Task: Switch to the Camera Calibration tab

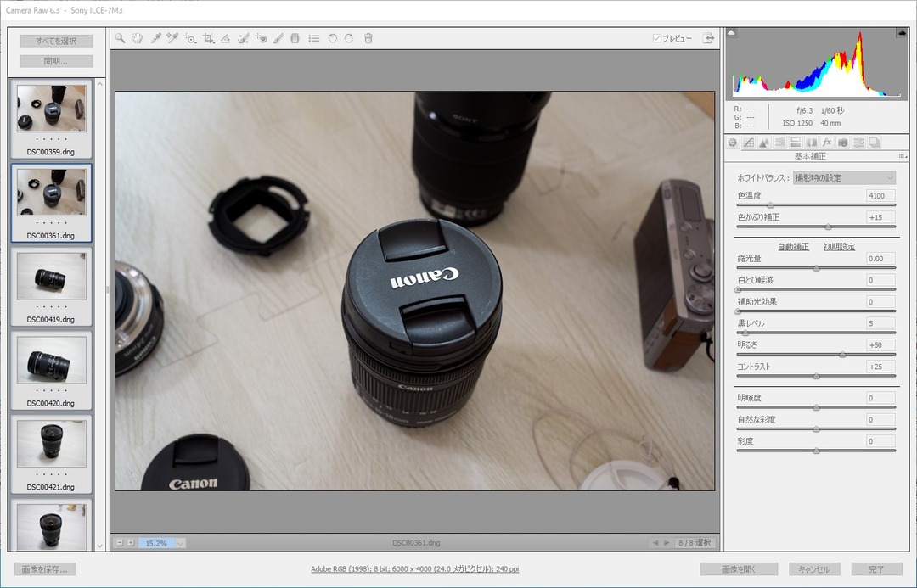Action: (843, 142)
